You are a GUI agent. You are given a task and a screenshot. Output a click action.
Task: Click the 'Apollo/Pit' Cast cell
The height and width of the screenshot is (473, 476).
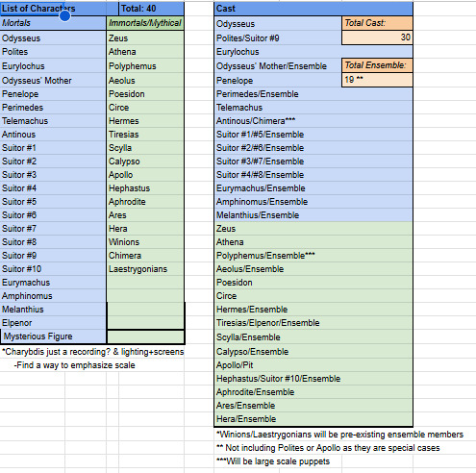313,365
